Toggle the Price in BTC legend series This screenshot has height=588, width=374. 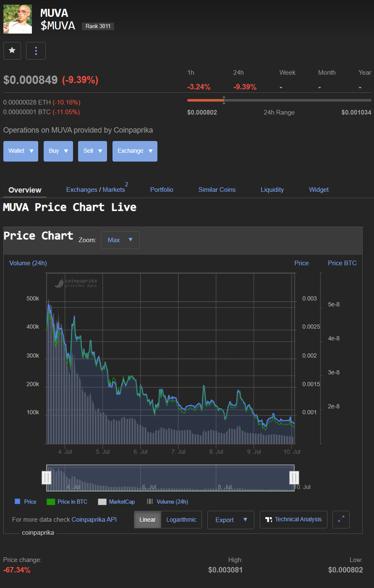tap(67, 502)
